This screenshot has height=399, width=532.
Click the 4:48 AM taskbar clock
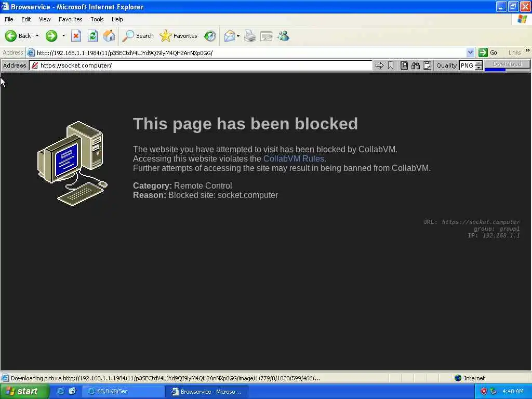(513, 391)
